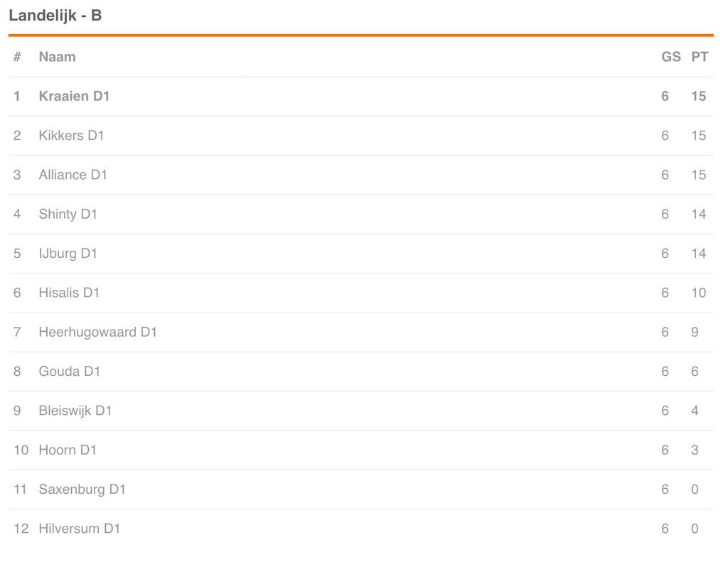Open IJburg D1 team entry

coord(68,254)
